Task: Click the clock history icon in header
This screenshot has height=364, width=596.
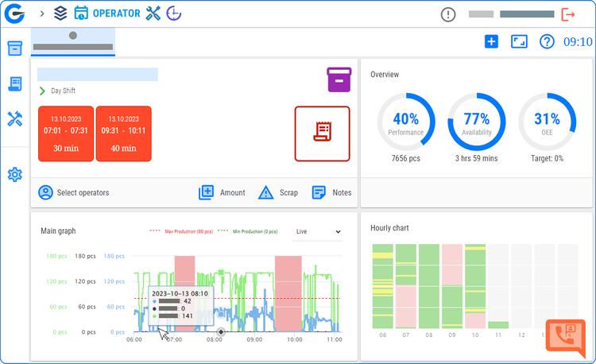Action: point(173,14)
